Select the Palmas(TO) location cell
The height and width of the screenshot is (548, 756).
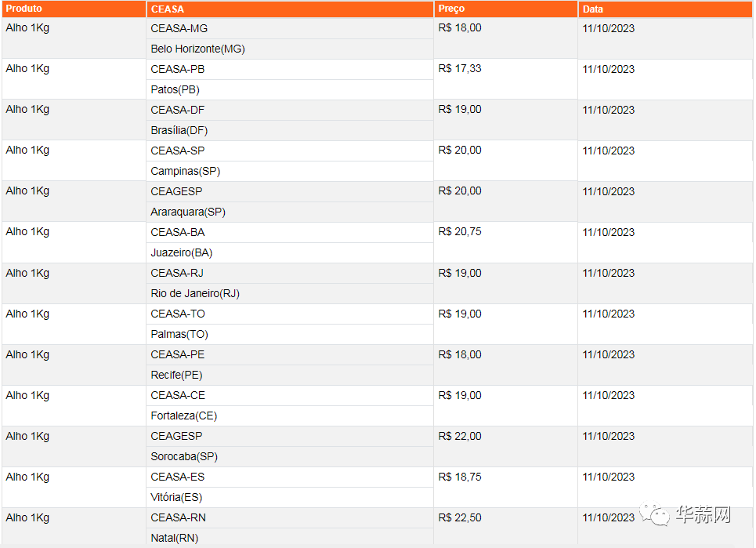[179, 334]
